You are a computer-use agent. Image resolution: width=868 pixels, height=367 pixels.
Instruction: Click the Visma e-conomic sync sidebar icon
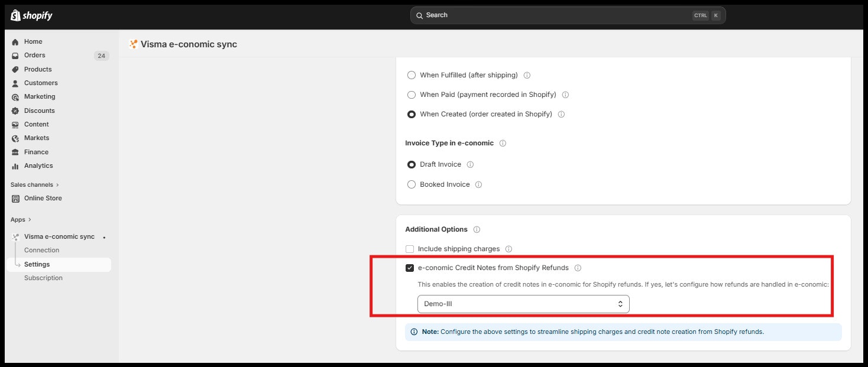click(x=15, y=236)
